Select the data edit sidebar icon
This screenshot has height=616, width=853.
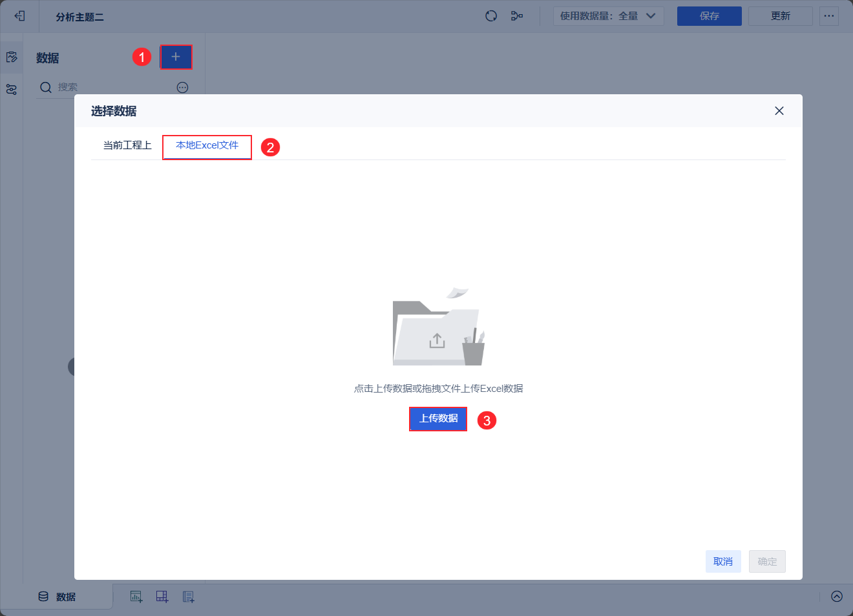tap(12, 57)
